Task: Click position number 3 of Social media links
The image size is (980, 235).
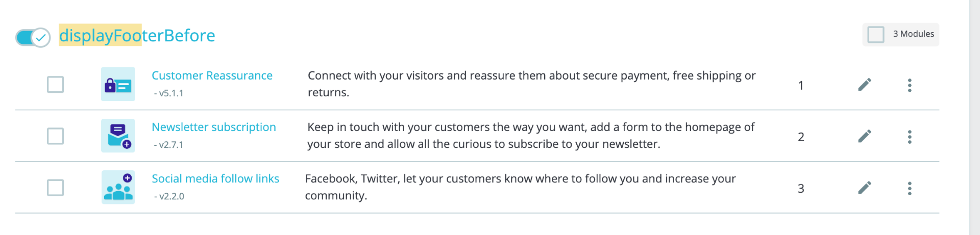Action: click(801, 189)
